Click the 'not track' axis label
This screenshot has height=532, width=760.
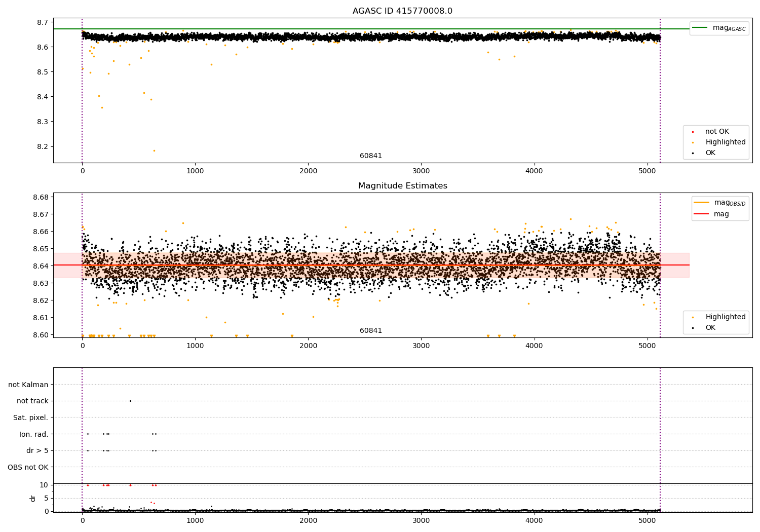click(x=32, y=401)
